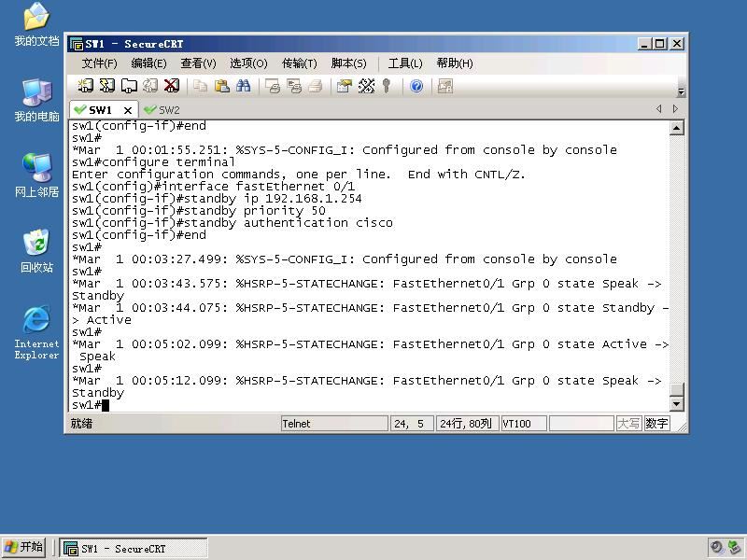This screenshot has height=560, width=747.
Task: Click the SecureFX toolbar icon
Action: pyautogui.click(x=445, y=86)
